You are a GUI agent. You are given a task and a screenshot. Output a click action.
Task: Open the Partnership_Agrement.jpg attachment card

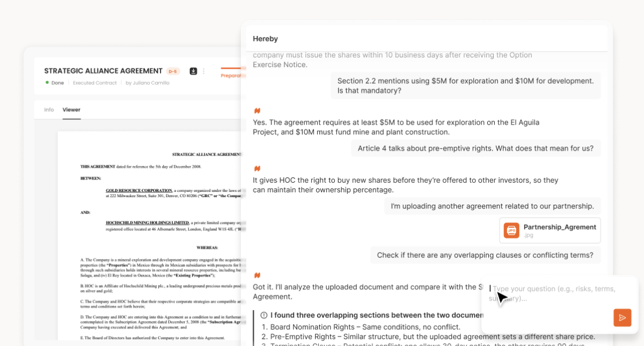tap(550, 230)
